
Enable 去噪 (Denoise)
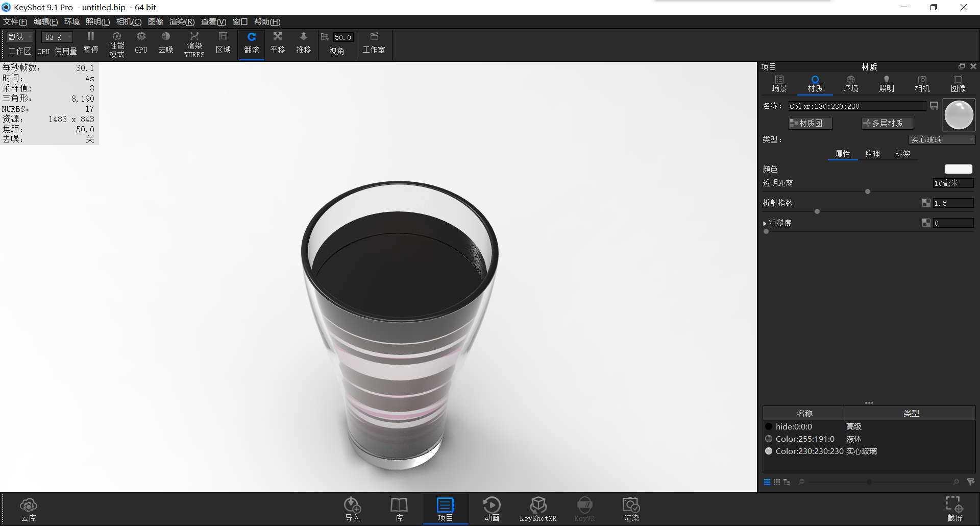point(165,43)
